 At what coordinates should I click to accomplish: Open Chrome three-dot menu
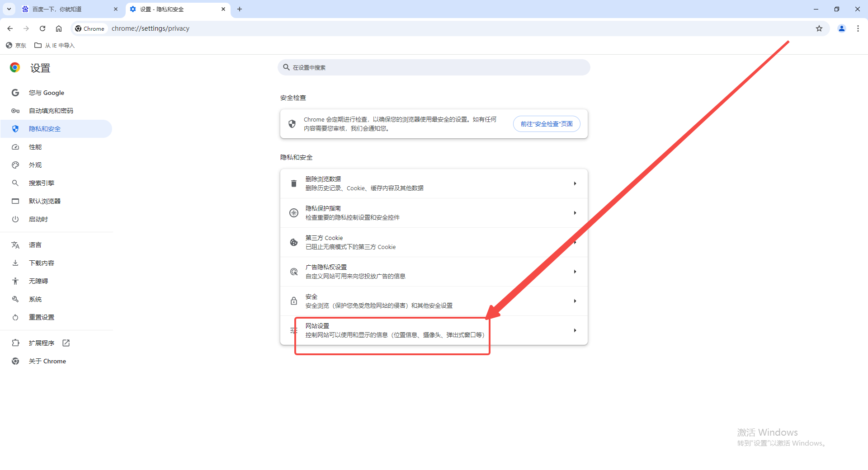point(858,28)
